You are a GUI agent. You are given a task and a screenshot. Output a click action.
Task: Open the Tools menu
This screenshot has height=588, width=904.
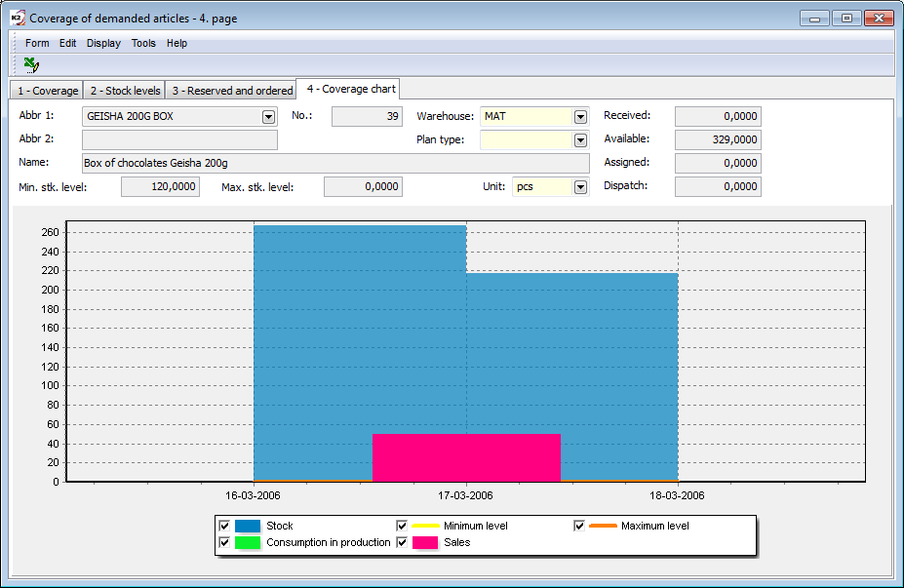(x=143, y=43)
